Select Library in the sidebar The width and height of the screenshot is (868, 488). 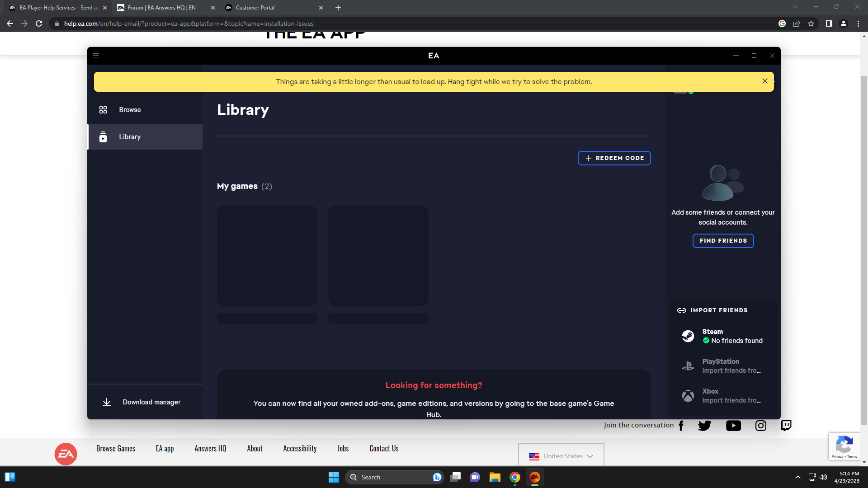click(x=130, y=137)
